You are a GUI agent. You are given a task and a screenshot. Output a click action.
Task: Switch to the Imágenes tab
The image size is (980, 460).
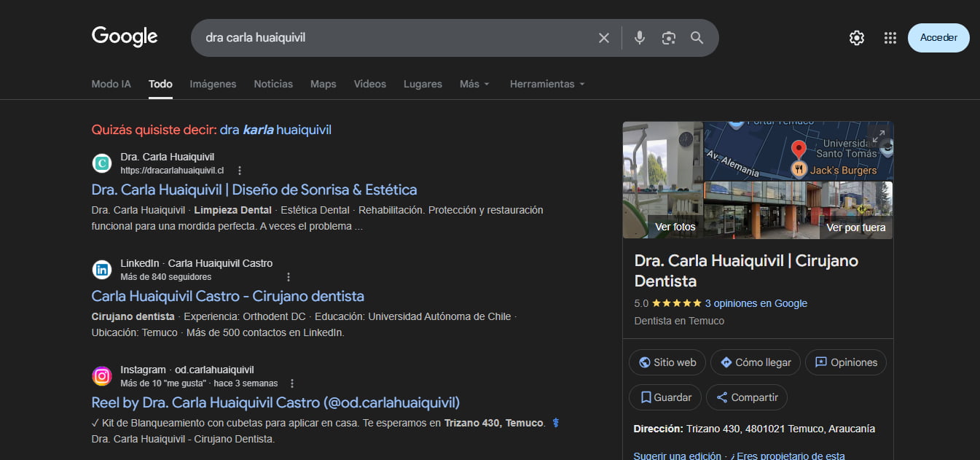tap(213, 84)
